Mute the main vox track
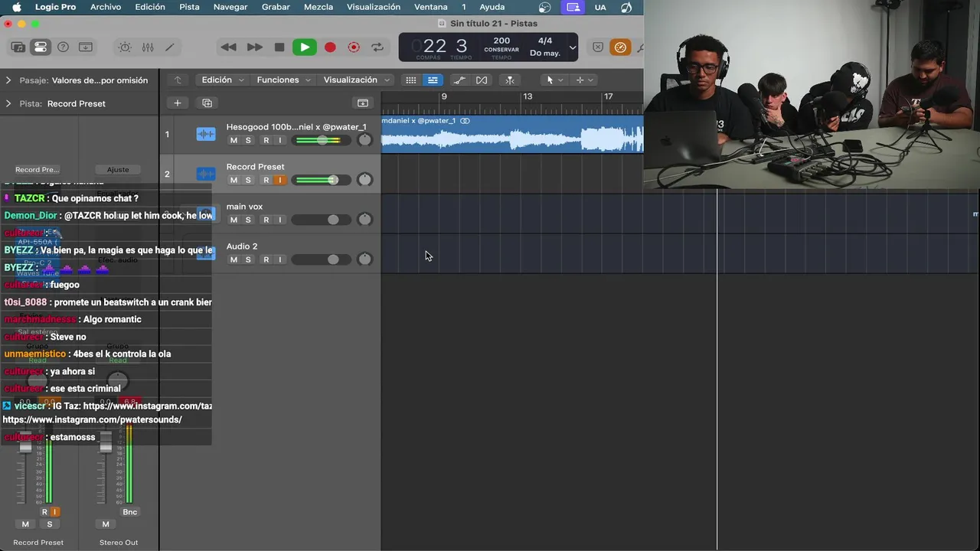This screenshot has width=980, height=551. tap(234, 220)
